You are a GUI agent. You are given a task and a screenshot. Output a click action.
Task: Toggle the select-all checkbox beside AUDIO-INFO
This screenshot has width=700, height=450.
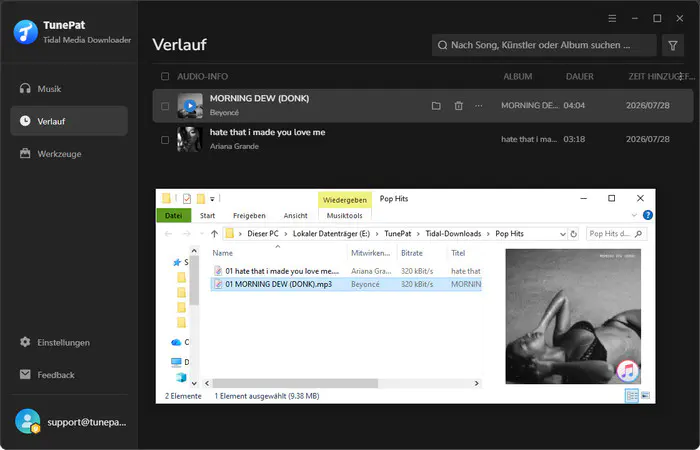165,77
